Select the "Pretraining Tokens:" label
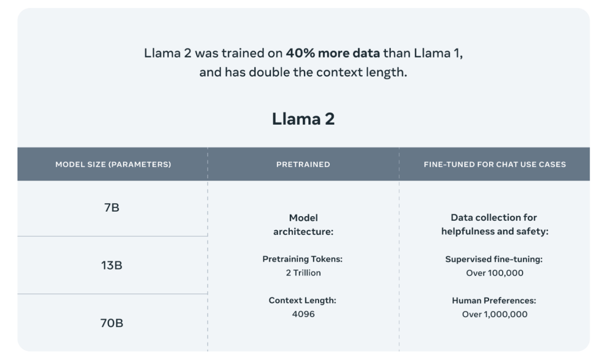This screenshot has height=364, width=610. tap(303, 259)
